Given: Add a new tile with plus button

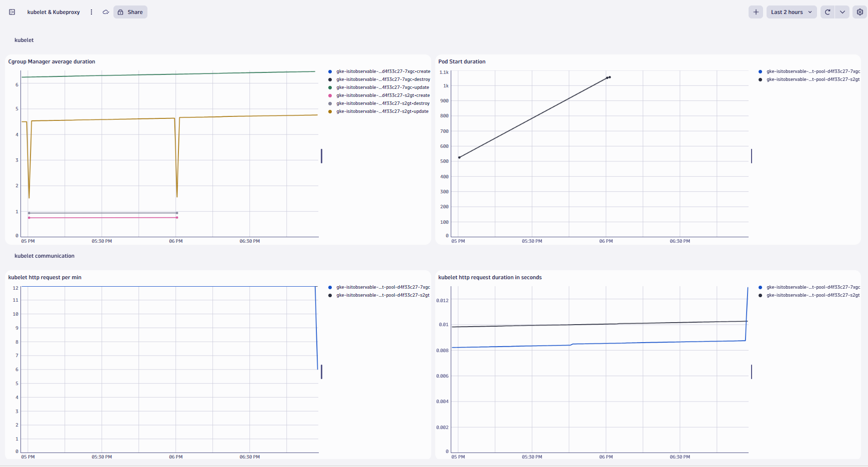Looking at the screenshot, I should point(756,12).
